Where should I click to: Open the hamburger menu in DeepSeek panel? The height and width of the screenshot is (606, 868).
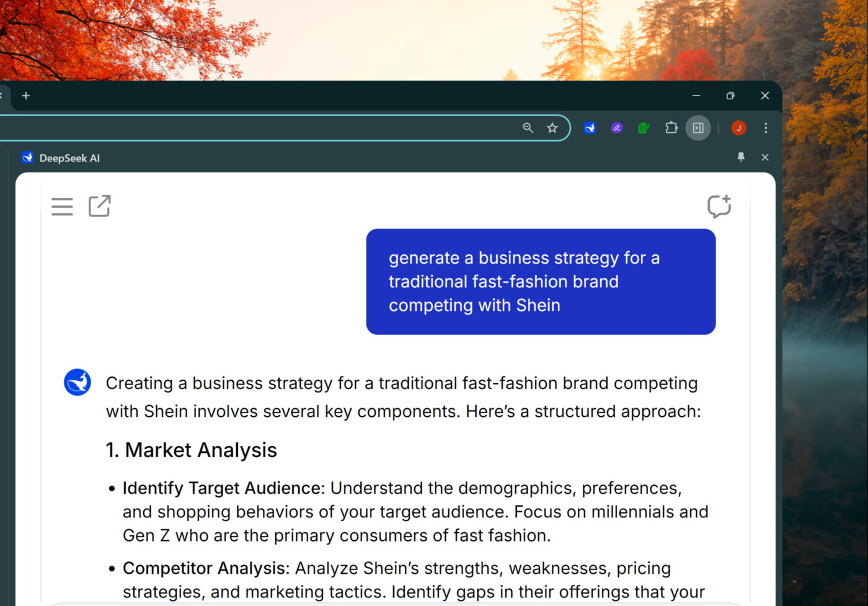pos(62,207)
